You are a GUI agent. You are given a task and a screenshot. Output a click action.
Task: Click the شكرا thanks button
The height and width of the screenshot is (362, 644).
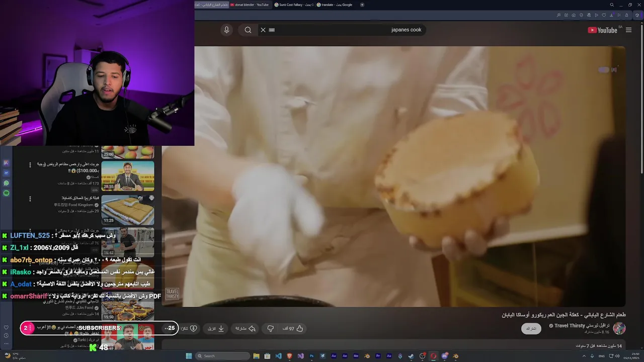189,328
